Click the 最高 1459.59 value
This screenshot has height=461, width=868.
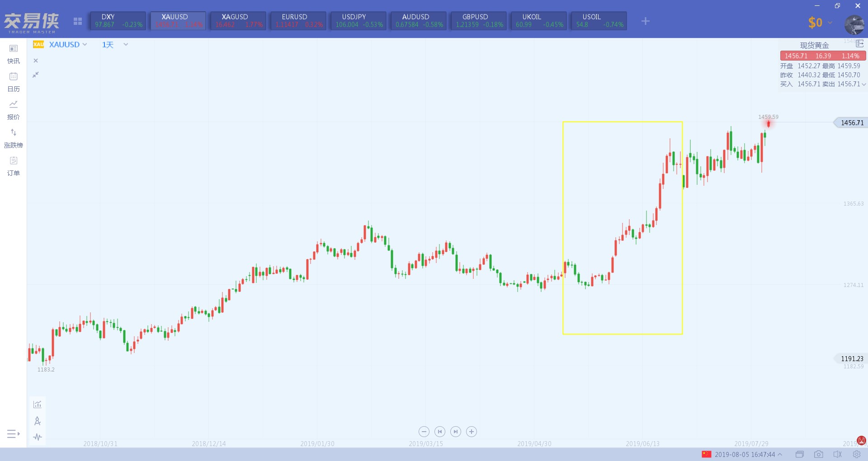(849, 66)
